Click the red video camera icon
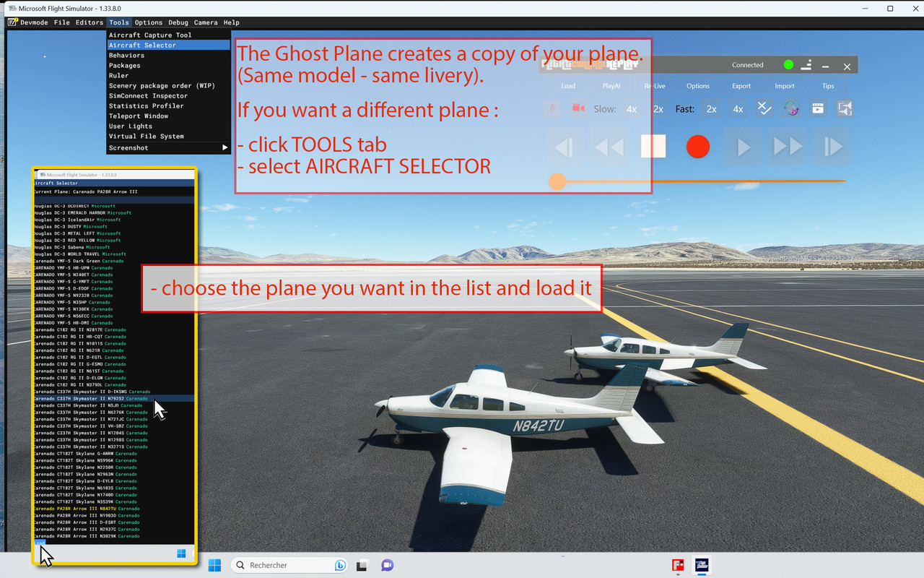This screenshot has width=924, height=578. (578, 108)
